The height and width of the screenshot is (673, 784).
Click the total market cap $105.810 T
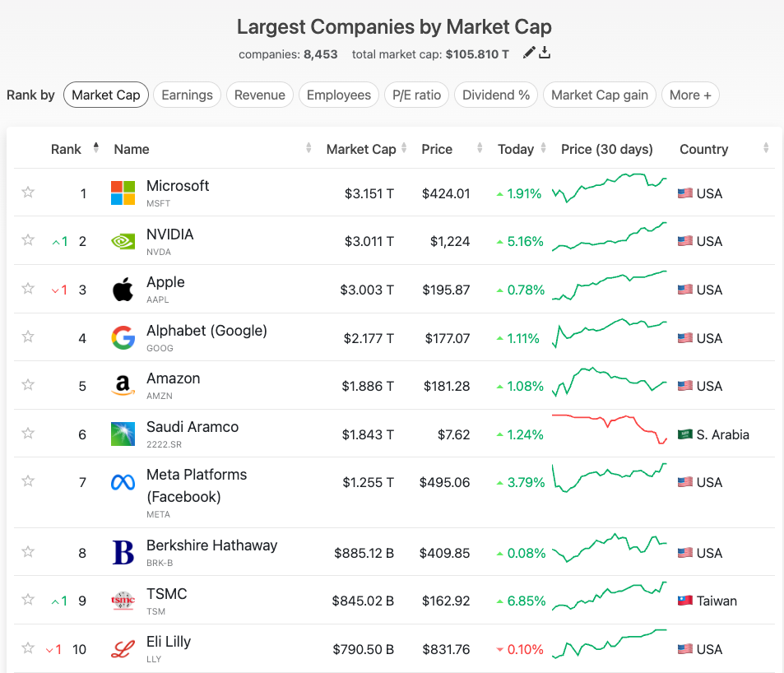(x=477, y=54)
